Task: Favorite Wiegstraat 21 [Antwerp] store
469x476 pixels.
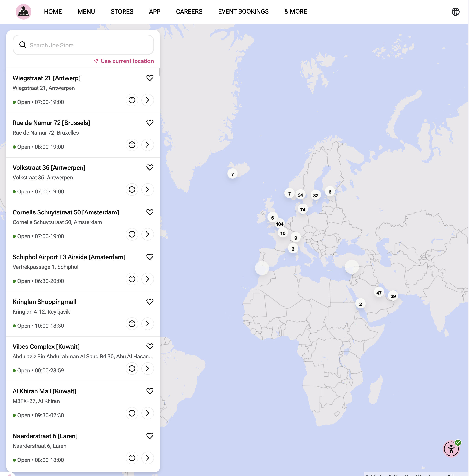Action: coord(150,78)
